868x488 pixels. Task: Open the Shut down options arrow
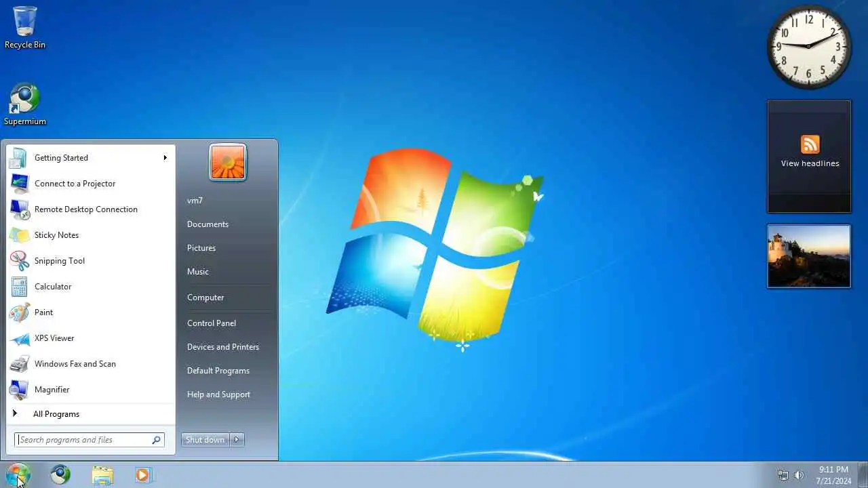pos(237,440)
